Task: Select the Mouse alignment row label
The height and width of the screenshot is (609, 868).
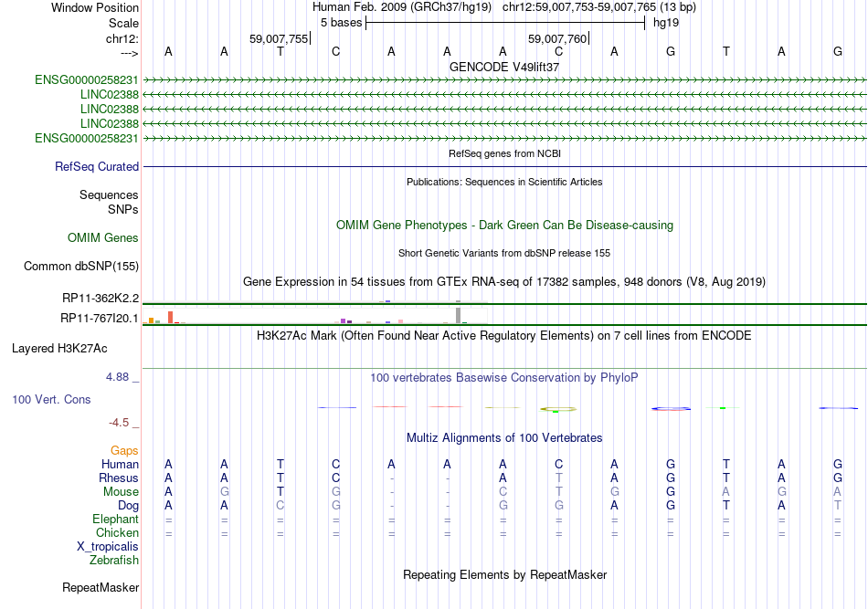Action: pos(121,492)
